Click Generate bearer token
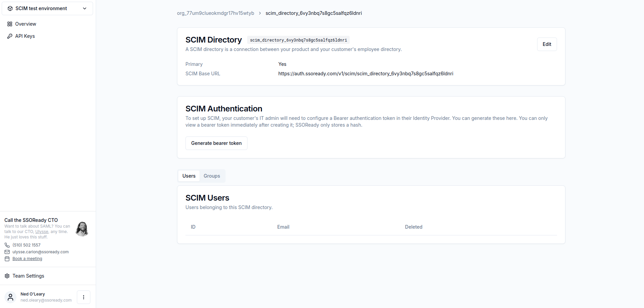Viewport: 644px width, 308px height. (x=216, y=143)
